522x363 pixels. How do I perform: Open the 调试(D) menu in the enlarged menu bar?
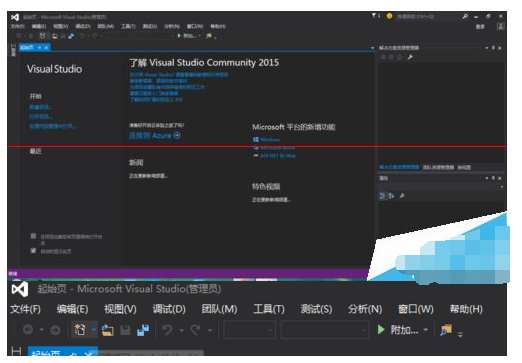click(169, 309)
